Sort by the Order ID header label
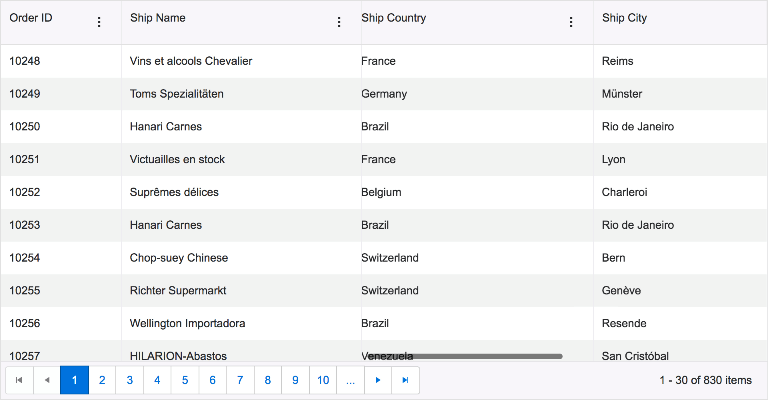768x400 pixels. point(31,18)
